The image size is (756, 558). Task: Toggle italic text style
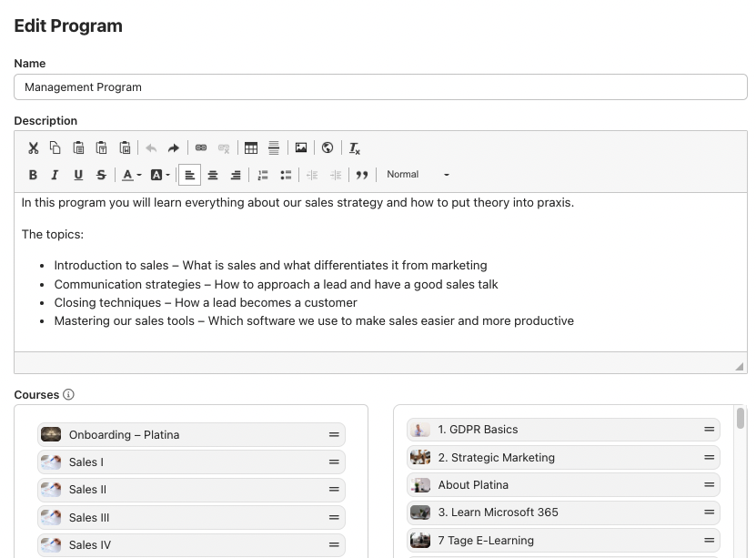coord(55,175)
